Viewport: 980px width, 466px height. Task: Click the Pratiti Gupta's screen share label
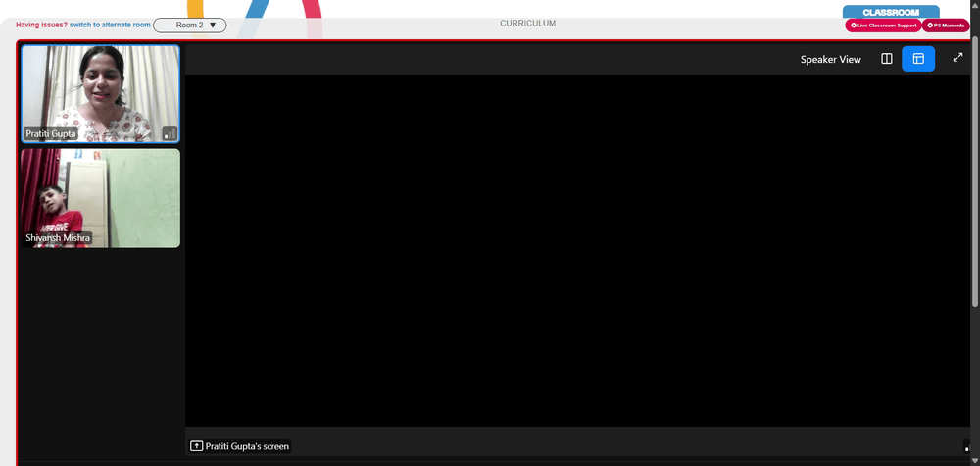click(x=240, y=446)
